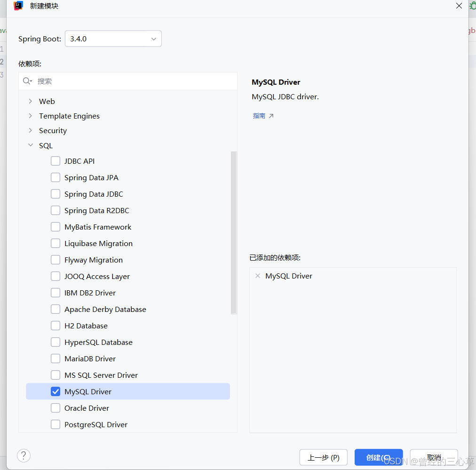Enable MS SQL Server Driver checkbox

[x=56, y=375]
